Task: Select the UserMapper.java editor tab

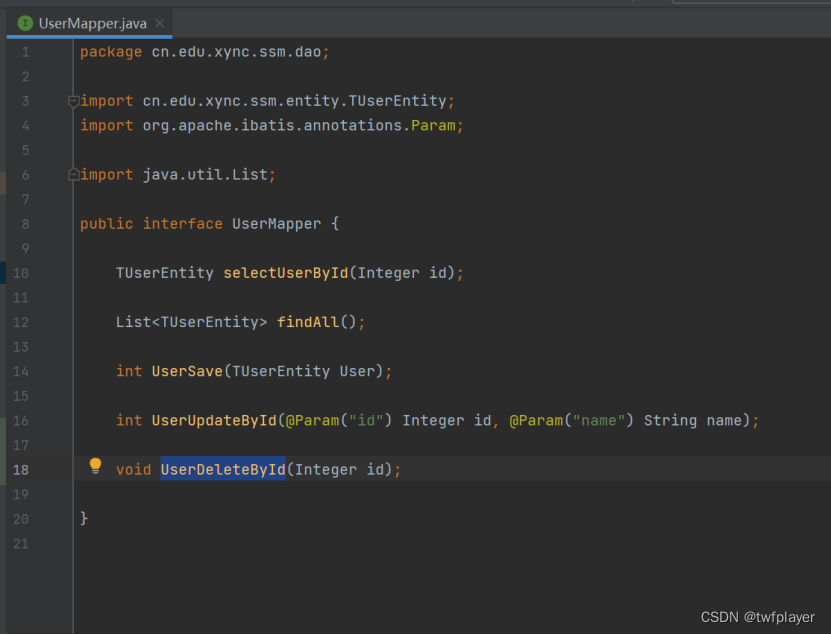Action: (89, 23)
